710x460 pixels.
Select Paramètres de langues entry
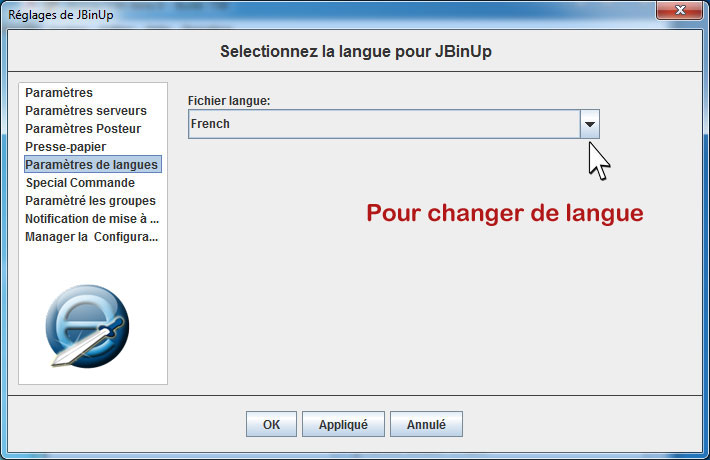click(92, 164)
